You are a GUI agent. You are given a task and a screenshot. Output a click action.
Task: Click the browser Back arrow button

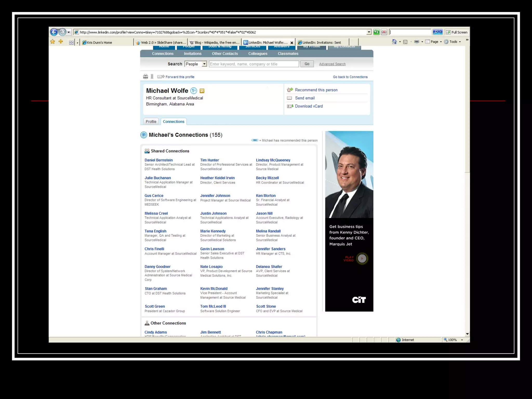coord(54,32)
